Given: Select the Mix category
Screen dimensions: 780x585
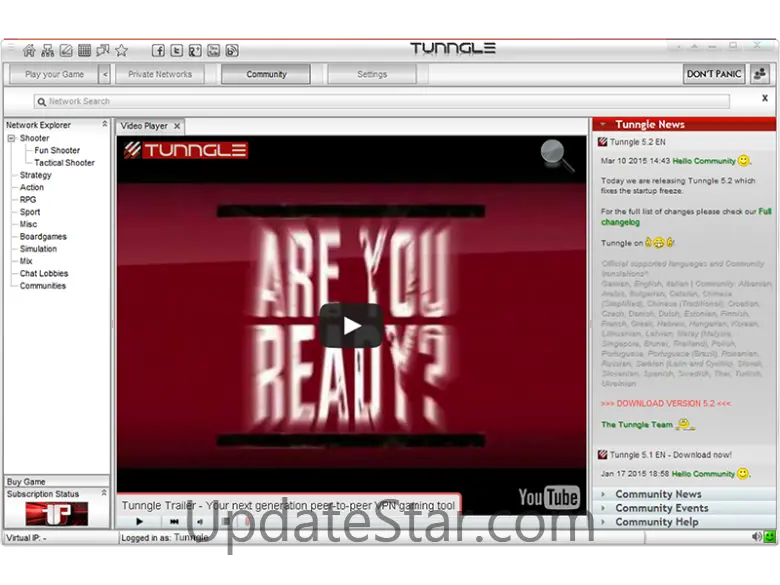Looking at the screenshot, I should 26,261.
